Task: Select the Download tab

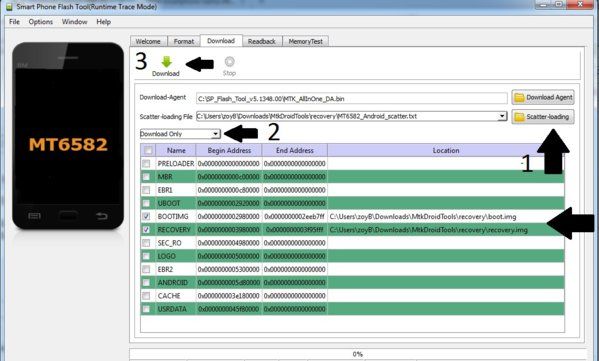Action: (221, 40)
